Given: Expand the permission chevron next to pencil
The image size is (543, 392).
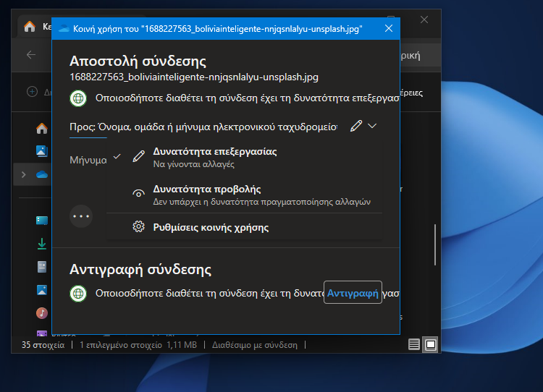Looking at the screenshot, I should [x=372, y=126].
